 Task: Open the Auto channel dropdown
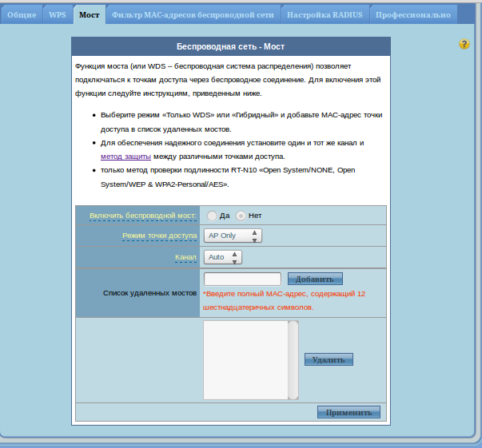click(x=222, y=257)
